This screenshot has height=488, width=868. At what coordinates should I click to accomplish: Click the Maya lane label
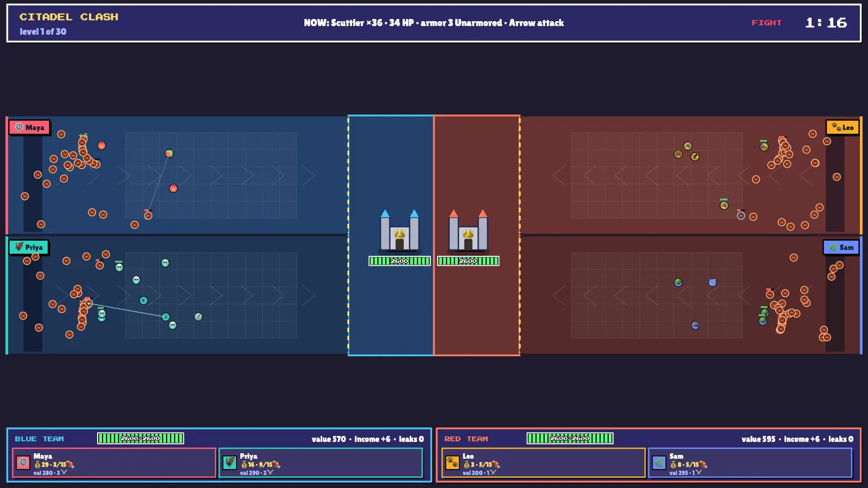[x=29, y=127]
